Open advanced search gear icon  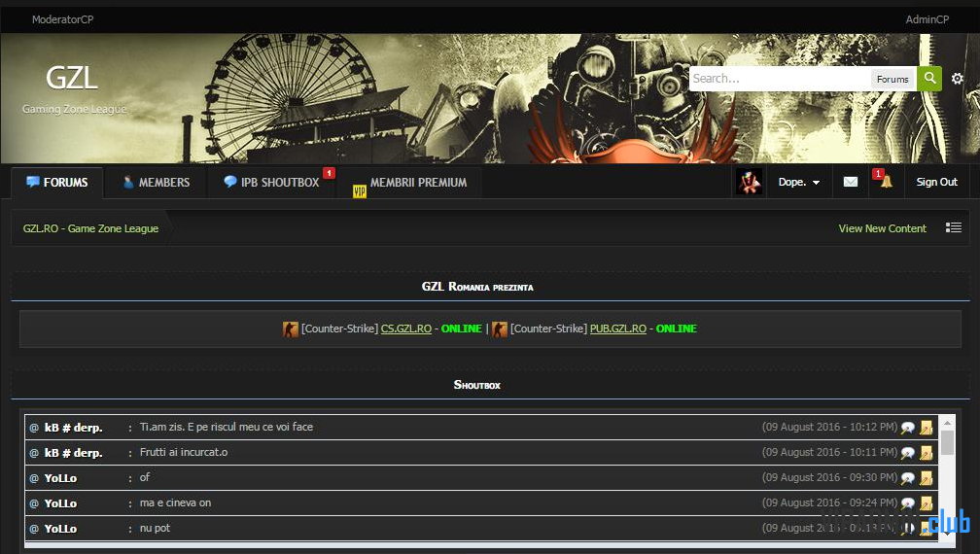pyautogui.click(x=957, y=79)
